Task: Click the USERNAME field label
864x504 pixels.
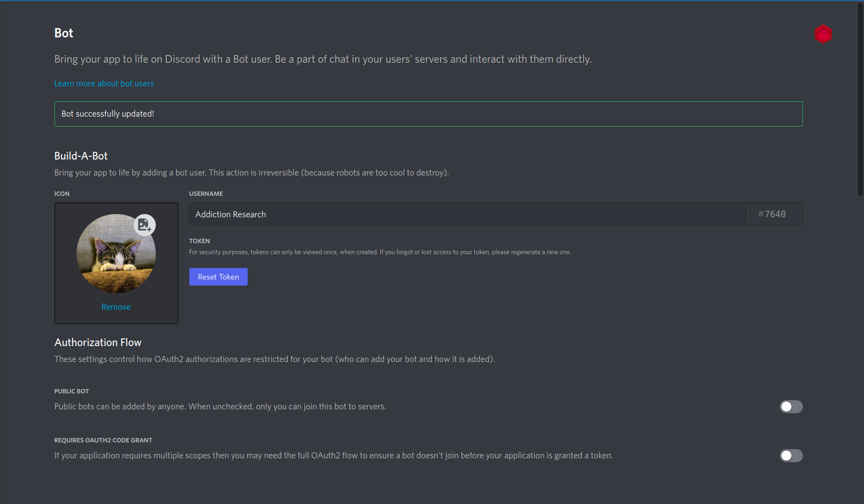Action: [x=206, y=194]
